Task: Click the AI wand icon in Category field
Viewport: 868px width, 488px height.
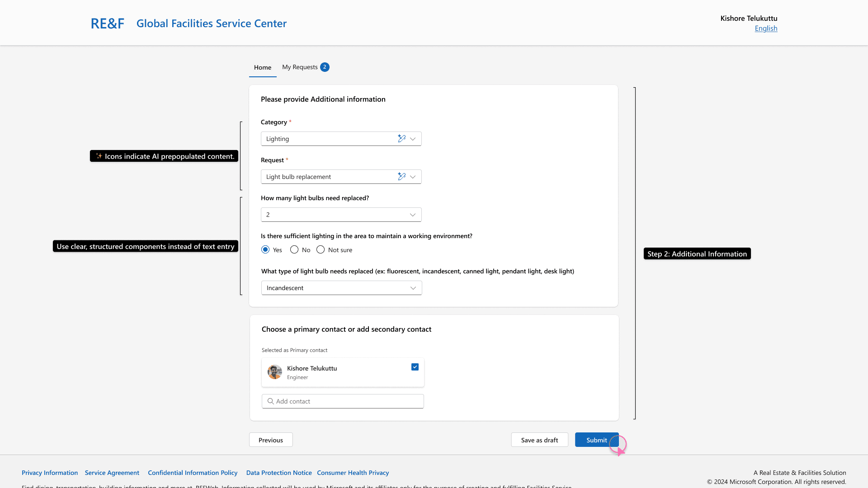Action: (401, 139)
